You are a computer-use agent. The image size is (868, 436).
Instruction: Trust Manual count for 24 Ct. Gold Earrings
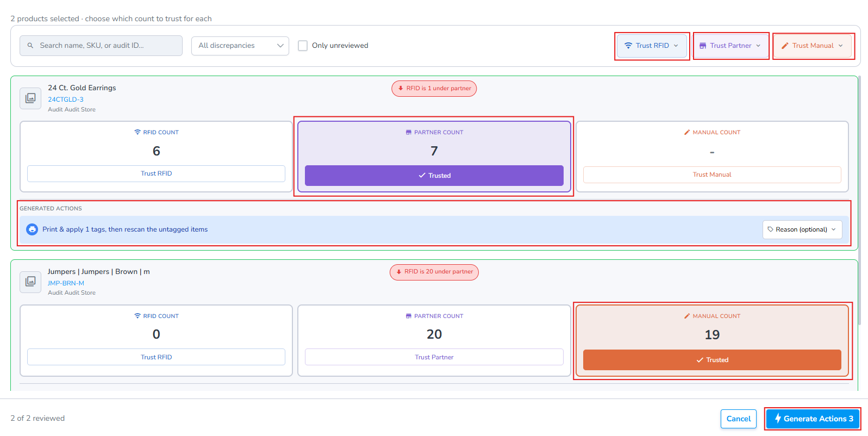(x=712, y=175)
